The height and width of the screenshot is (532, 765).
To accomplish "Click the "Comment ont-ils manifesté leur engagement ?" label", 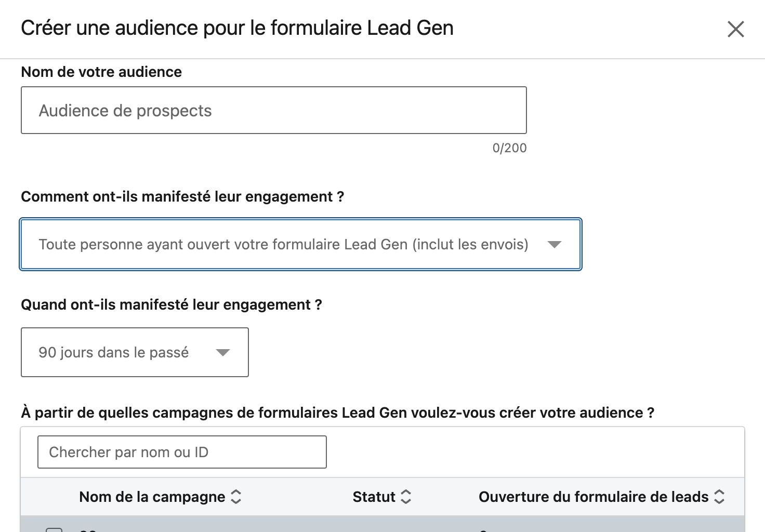I will point(182,196).
